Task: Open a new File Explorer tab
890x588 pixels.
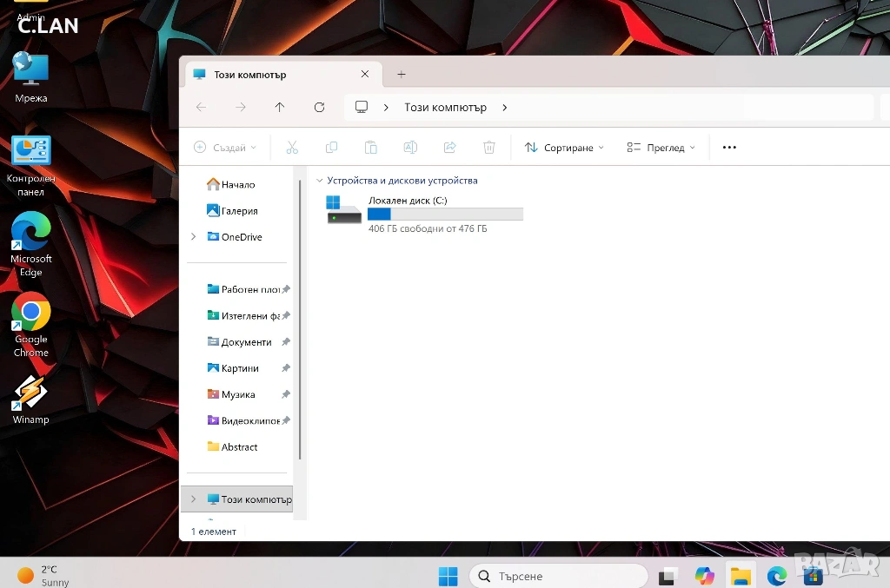Action: (x=401, y=75)
